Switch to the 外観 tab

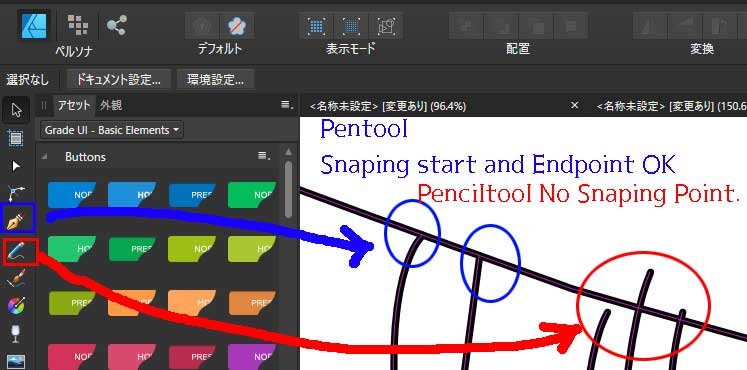[111, 105]
